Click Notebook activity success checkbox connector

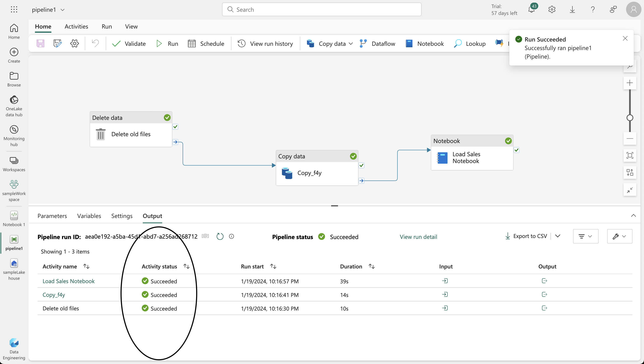click(x=517, y=150)
